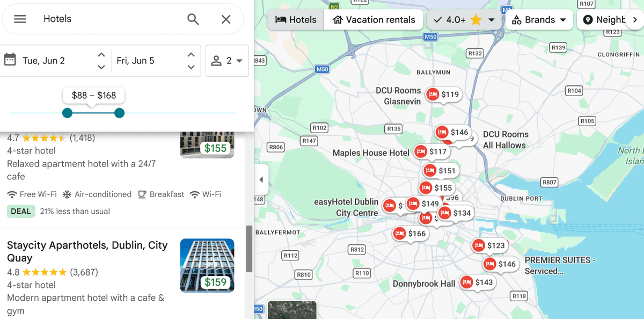Click the $117 Maples House Hotel marker
Image resolution: width=644 pixels, height=319 pixels.
point(431,152)
